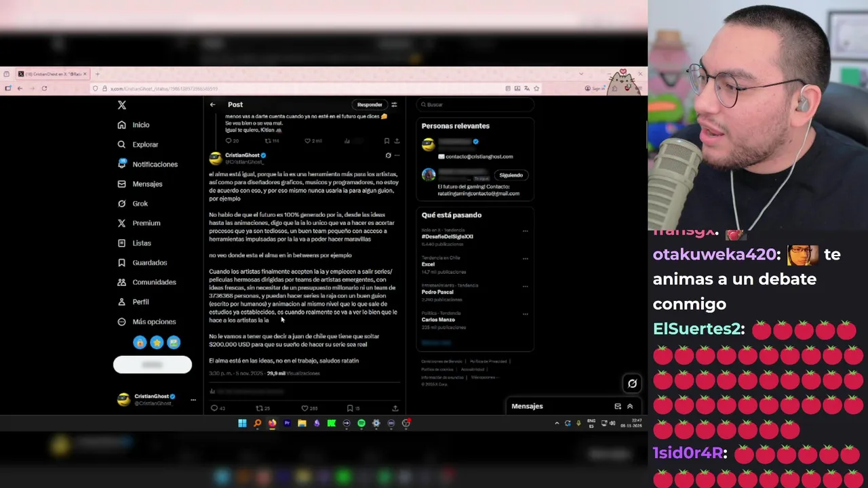Click the Responder button

(370, 104)
